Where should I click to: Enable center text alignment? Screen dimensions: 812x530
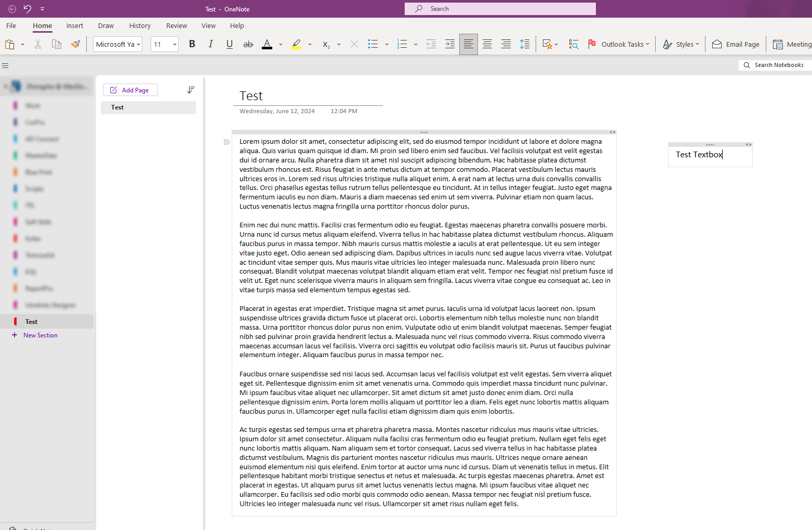coord(487,44)
